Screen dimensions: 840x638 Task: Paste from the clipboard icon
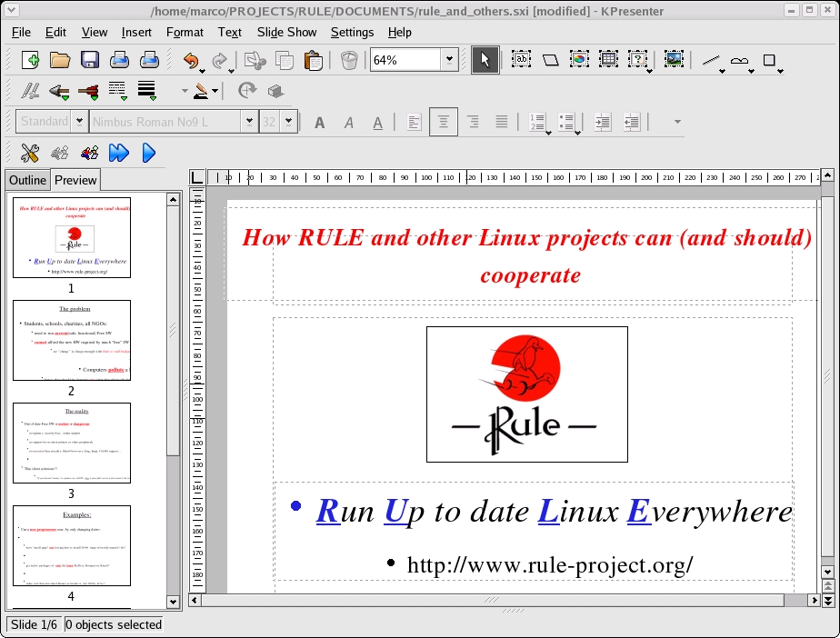(x=313, y=61)
